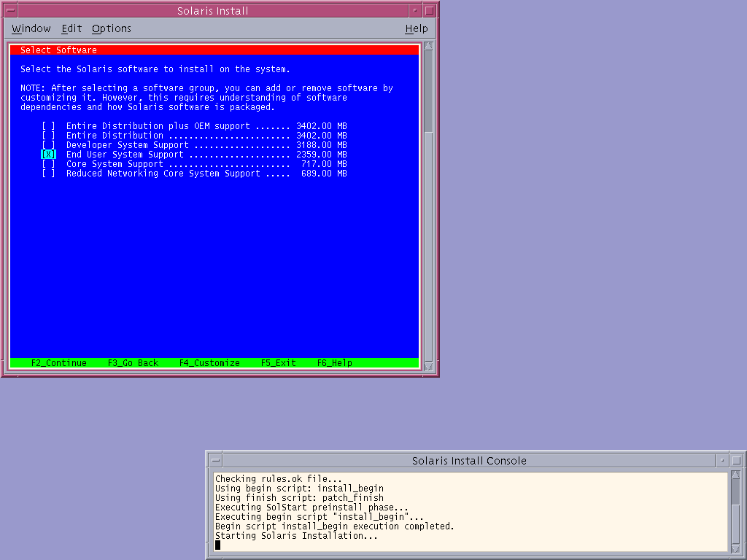Open the Help menu
The image size is (747, 560).
[x=417, y=28]
